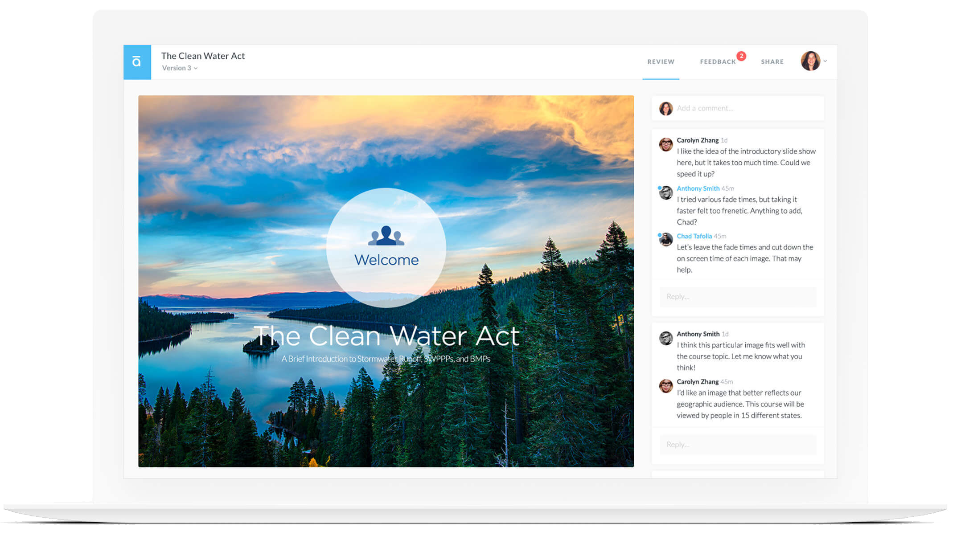Click the avatar beside Add a comment
The width and height of the screenshot is (961, 560).
pyautogui.click(x=665, y=108)
